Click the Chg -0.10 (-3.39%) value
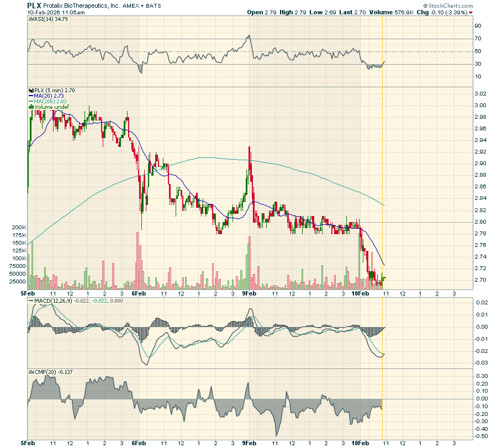The width and height of the screenshot is (497, 448). tap(442, 12)
